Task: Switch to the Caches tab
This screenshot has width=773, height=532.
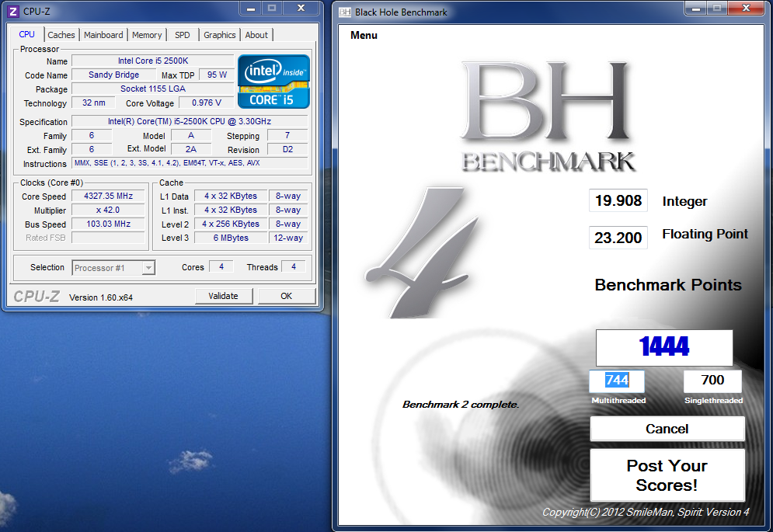Action: [x=61, y=35]
